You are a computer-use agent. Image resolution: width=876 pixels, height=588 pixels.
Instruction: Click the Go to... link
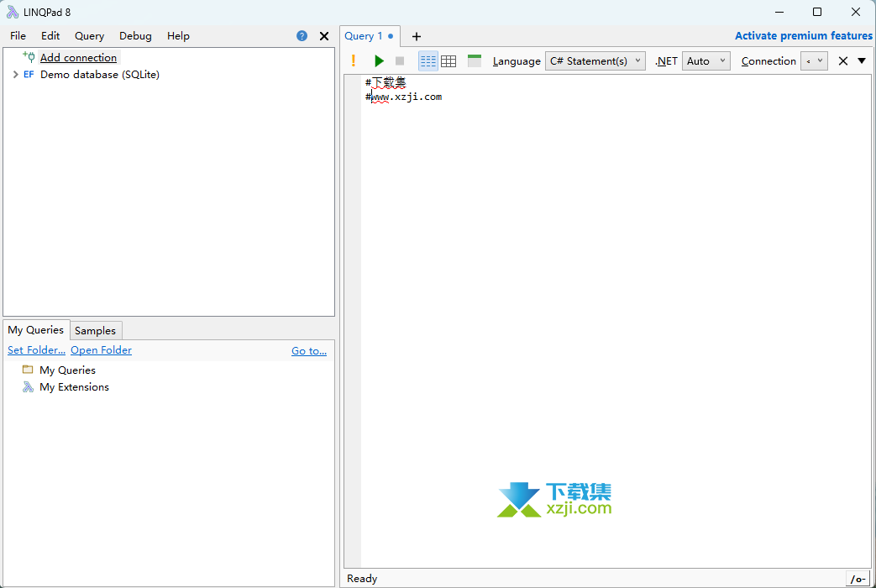tap(309, 350)
